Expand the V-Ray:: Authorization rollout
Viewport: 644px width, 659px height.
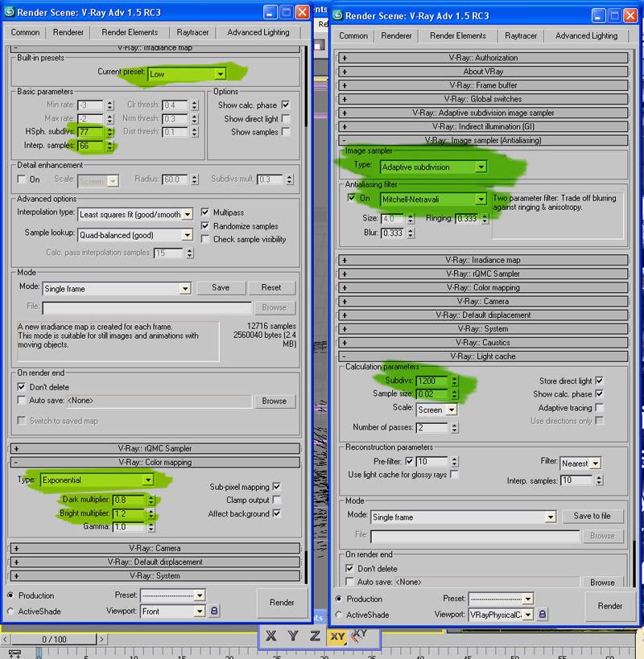(484, 58)
